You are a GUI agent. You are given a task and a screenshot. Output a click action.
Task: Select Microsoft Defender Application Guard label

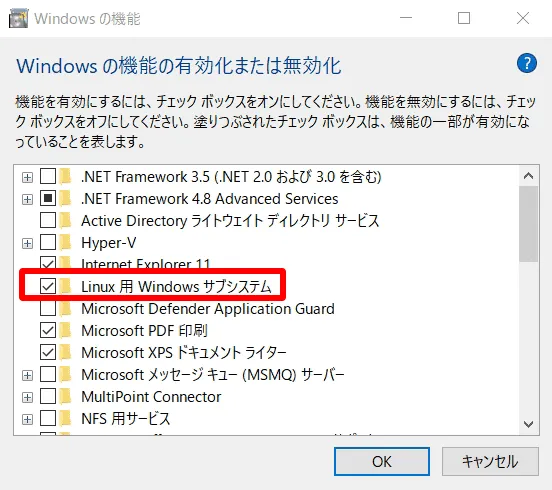(x=208, y=308)
